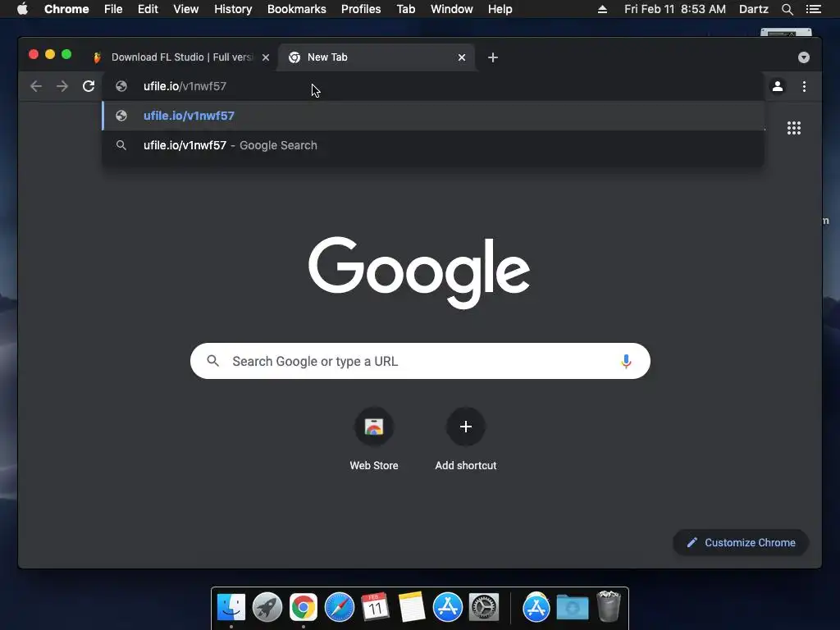The width and height of the screenshot is (840, 630).
Task: Open the Tab menu
Action: coord(406,9)
